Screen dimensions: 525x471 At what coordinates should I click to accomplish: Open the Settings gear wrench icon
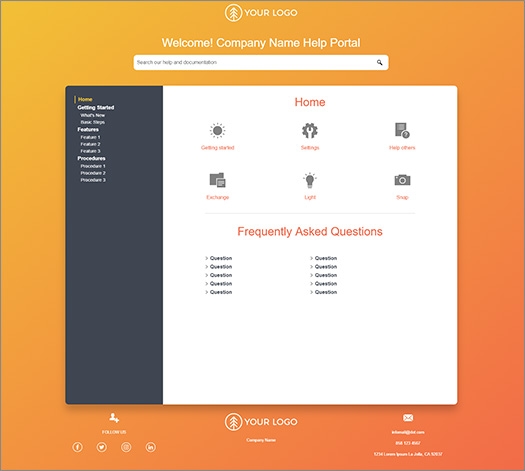click(310, 131)
